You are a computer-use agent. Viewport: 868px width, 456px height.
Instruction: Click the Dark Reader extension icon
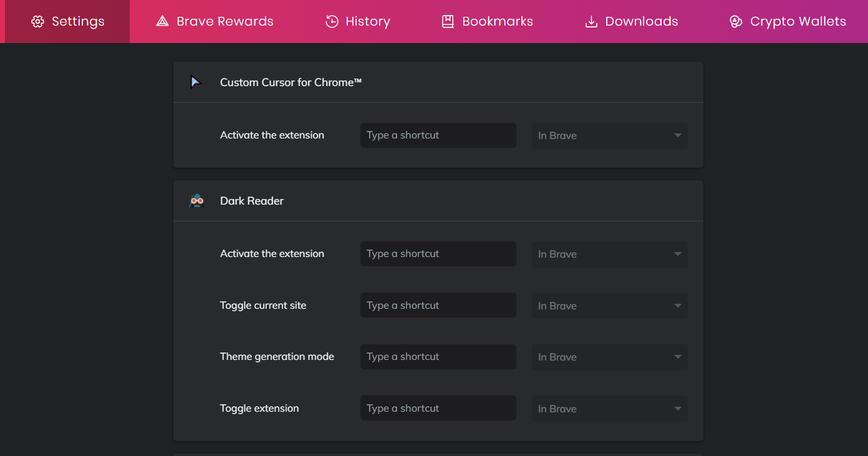pyautogui.click(x=196, y=201)
